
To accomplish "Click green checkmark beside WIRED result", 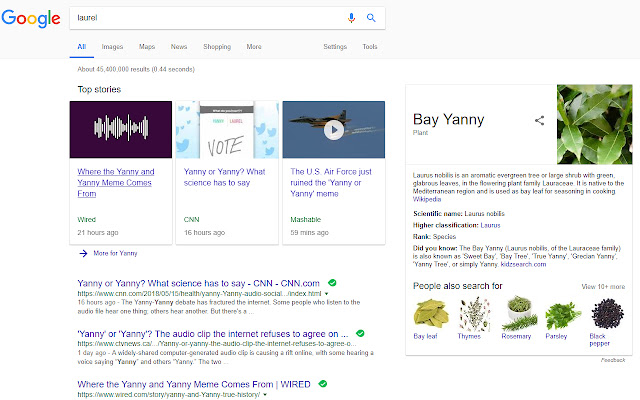I will (x=323, y=384).
